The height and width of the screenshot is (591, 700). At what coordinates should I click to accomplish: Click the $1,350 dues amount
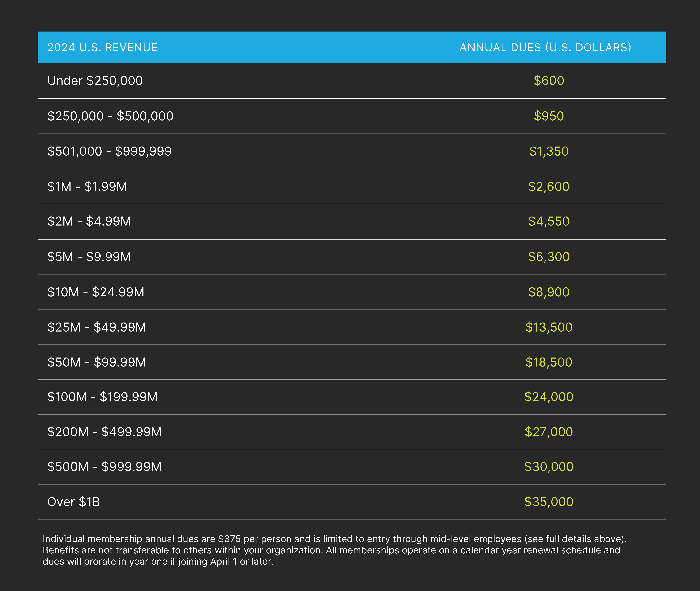pos(549,151)
